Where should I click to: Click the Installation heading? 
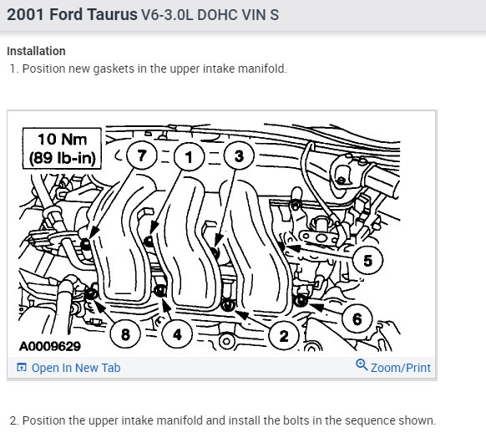click(x=36, y=51)
